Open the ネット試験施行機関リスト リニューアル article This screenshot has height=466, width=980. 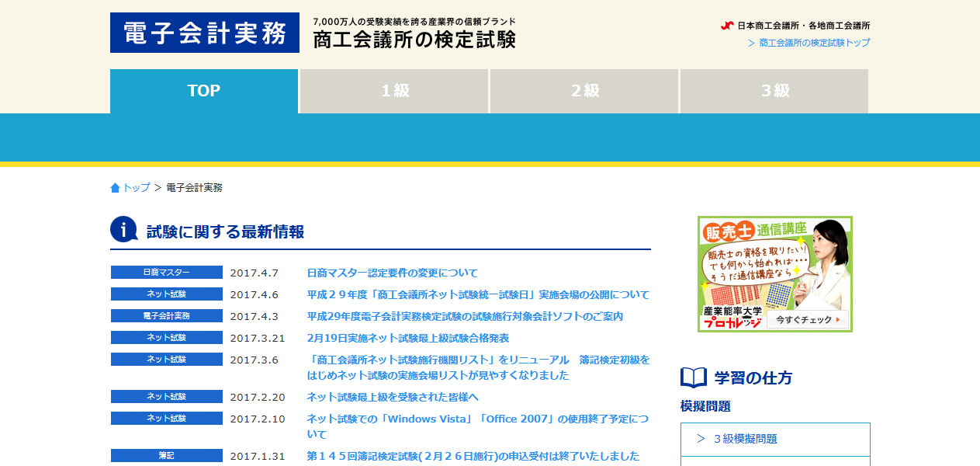click(x=478, y=367)
